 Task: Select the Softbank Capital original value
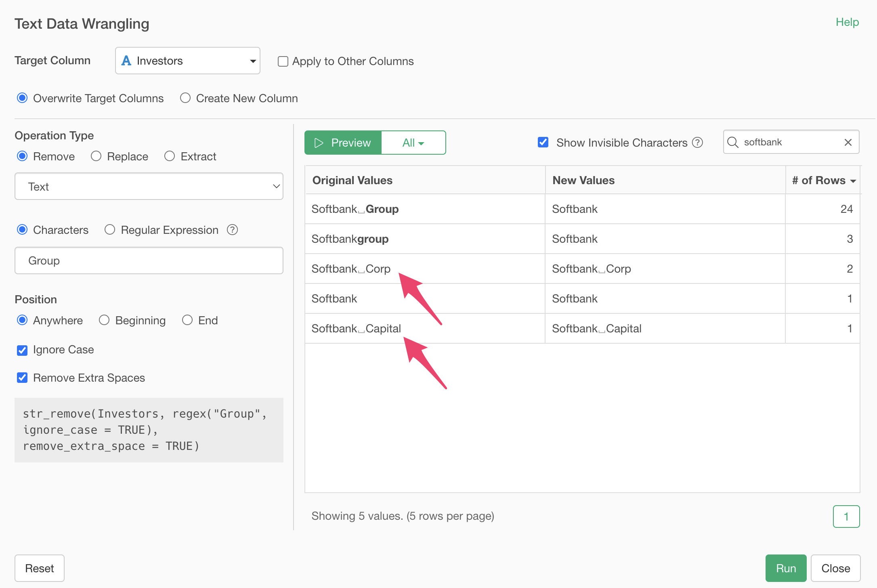click(425, 329)
